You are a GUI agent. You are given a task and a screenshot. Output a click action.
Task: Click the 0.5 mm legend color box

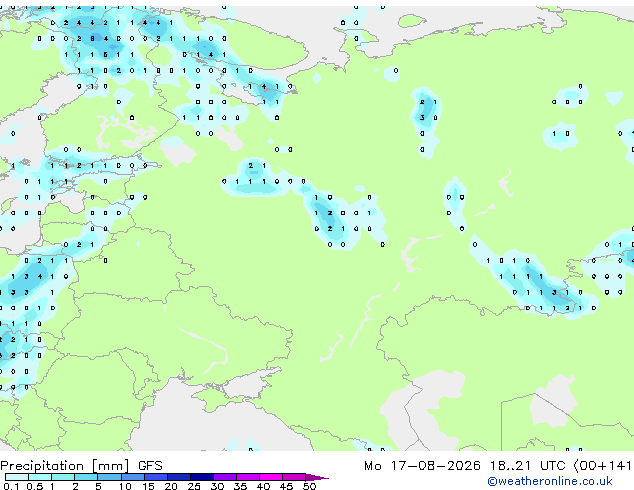pos(40,477)
